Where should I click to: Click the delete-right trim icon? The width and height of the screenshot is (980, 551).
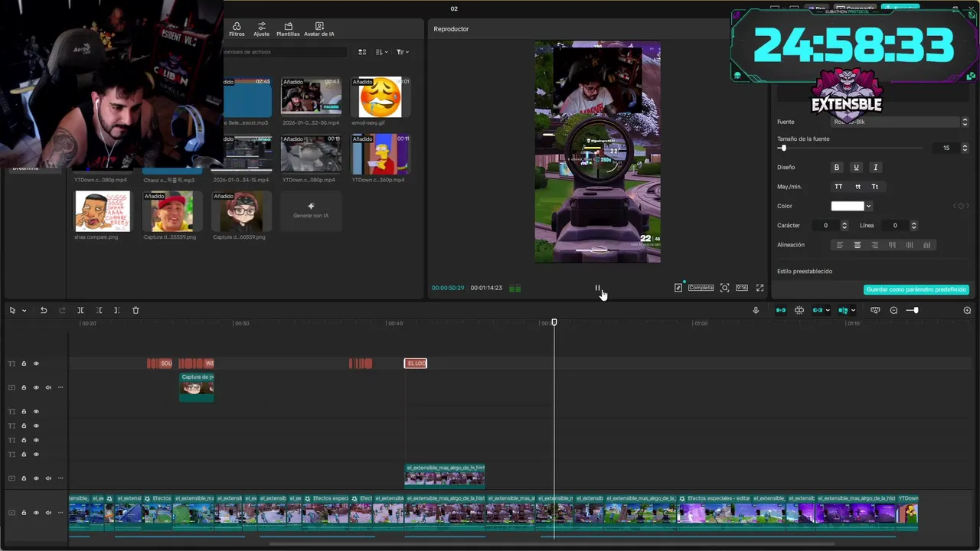[x=116, y=310]
